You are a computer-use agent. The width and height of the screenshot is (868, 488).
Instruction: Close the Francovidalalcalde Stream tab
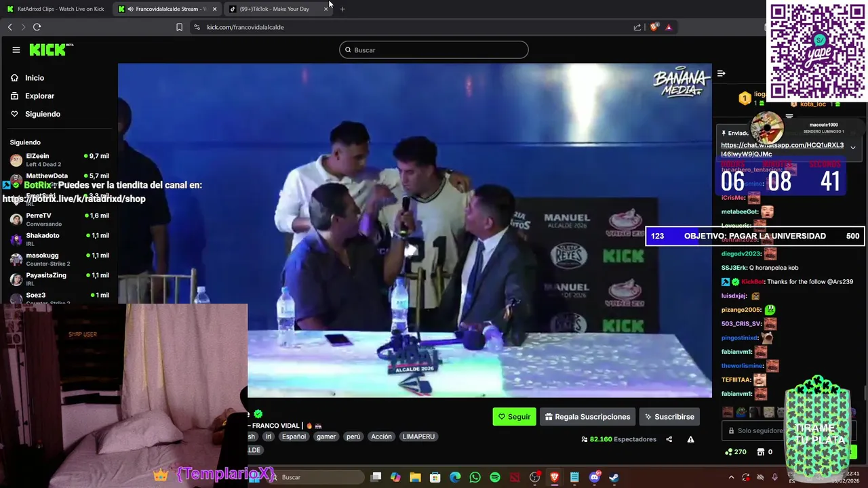(x=214, y=9)
